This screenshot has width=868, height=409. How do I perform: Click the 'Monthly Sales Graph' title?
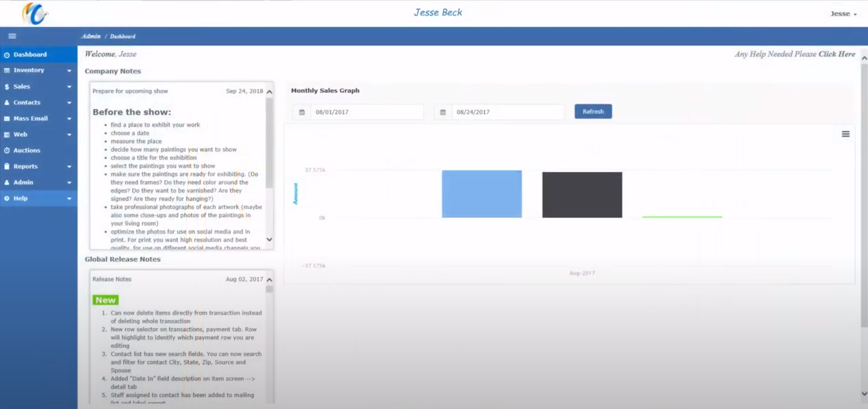point(325,90)
